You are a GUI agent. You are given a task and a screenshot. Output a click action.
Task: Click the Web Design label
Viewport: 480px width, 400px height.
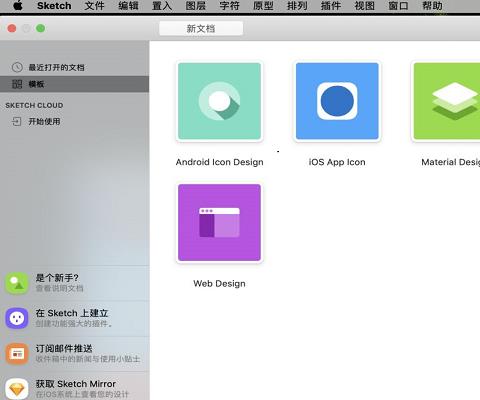(x=219, y=284)
